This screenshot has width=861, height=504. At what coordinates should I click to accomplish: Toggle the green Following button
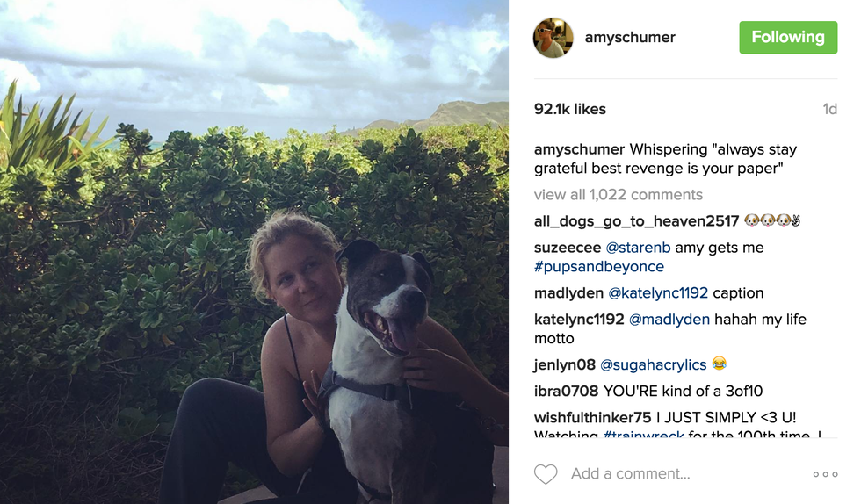pyautogui.click(x=787, y=38)
